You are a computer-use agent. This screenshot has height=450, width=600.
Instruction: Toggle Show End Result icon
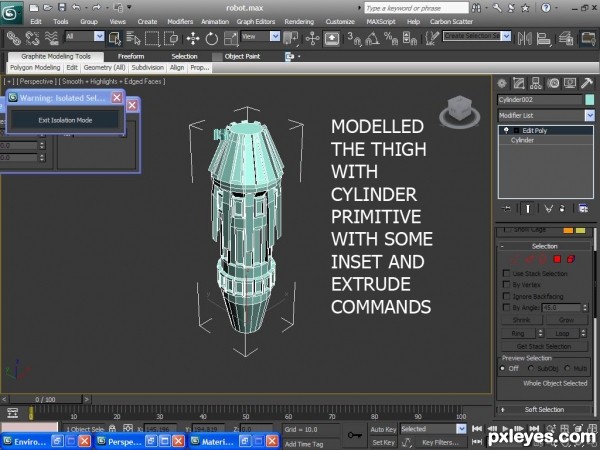527,209
